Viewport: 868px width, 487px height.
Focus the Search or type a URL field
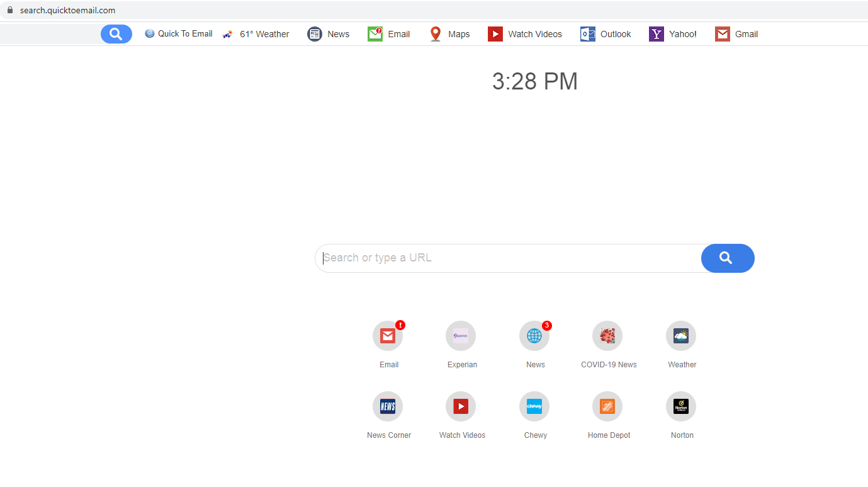[509, 258]
